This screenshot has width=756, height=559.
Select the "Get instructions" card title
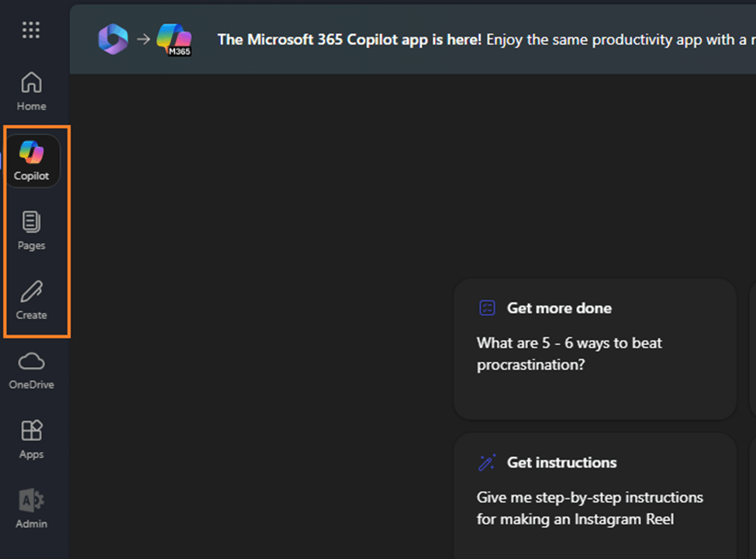click(561, 463)
